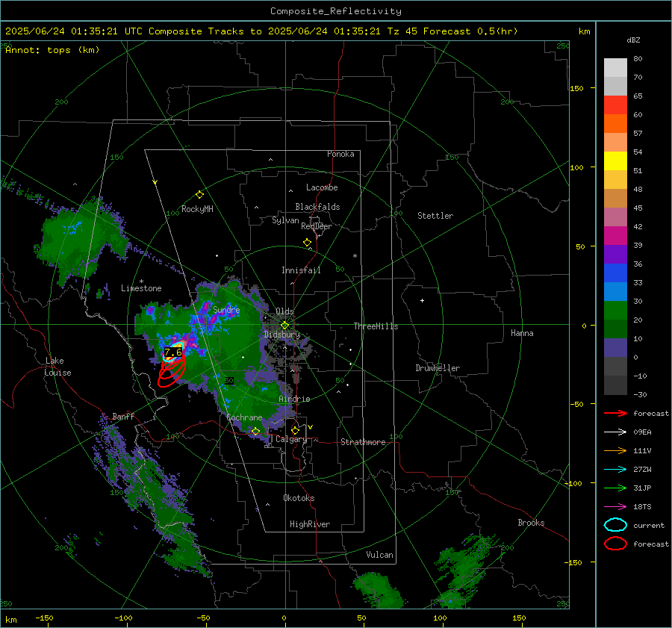Screen dimensions: 672x628
Task: Click the yellow diamond marker below RedDeer
Action: click(308, 243)
